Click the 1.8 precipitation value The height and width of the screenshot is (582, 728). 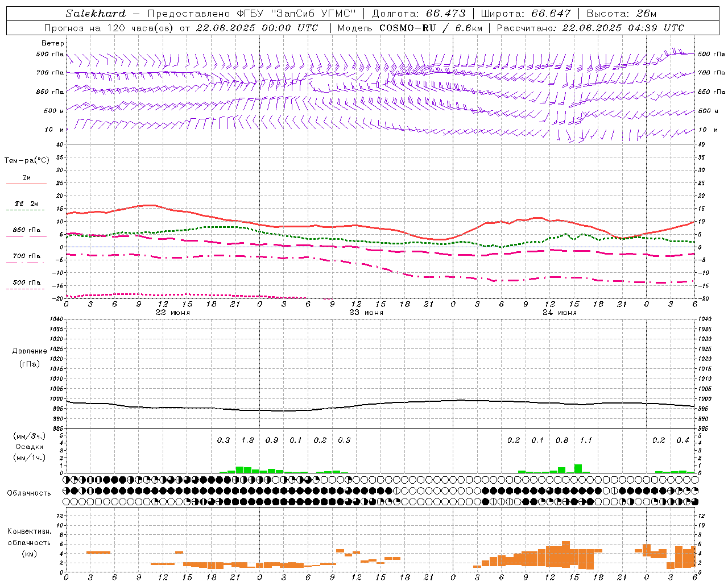click(247, 440)
